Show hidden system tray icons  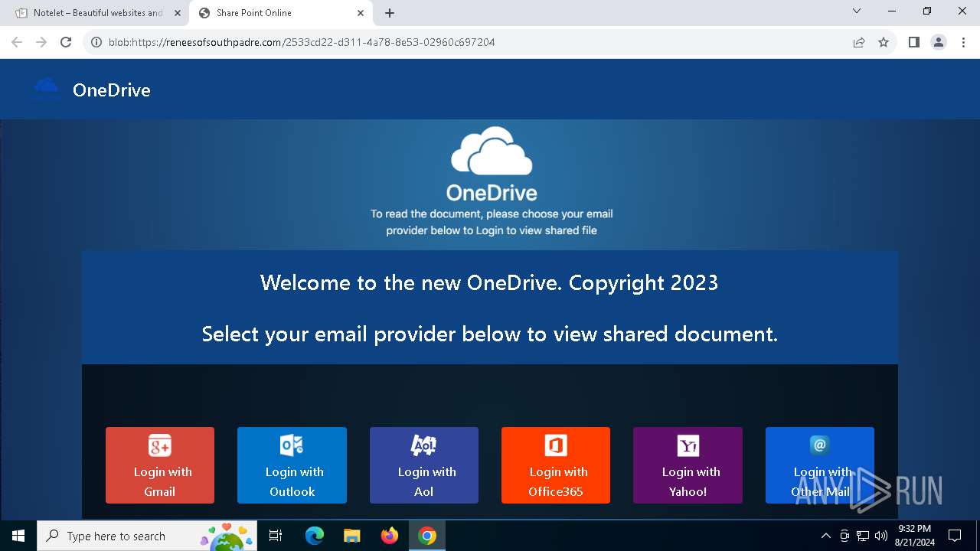click(825, 536)
